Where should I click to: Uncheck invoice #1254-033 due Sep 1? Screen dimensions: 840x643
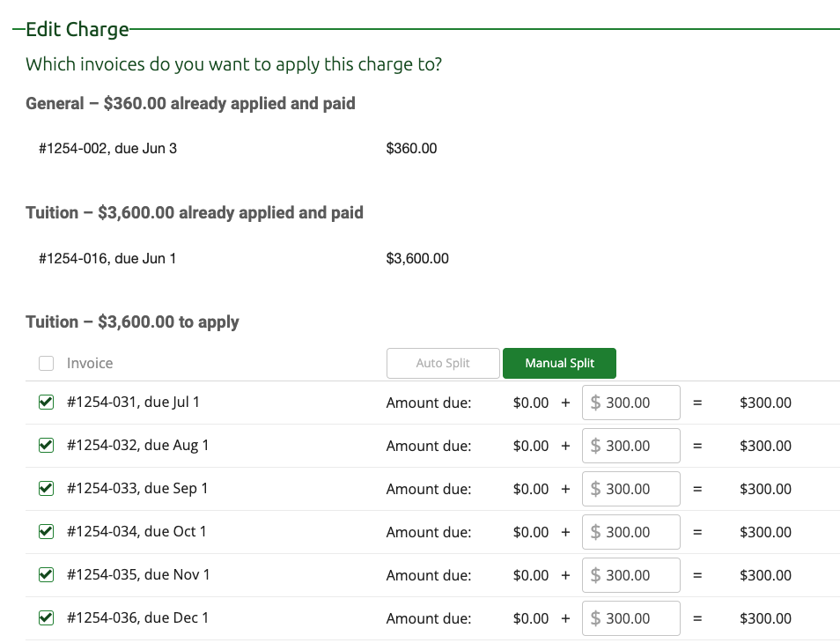(46, 488)
